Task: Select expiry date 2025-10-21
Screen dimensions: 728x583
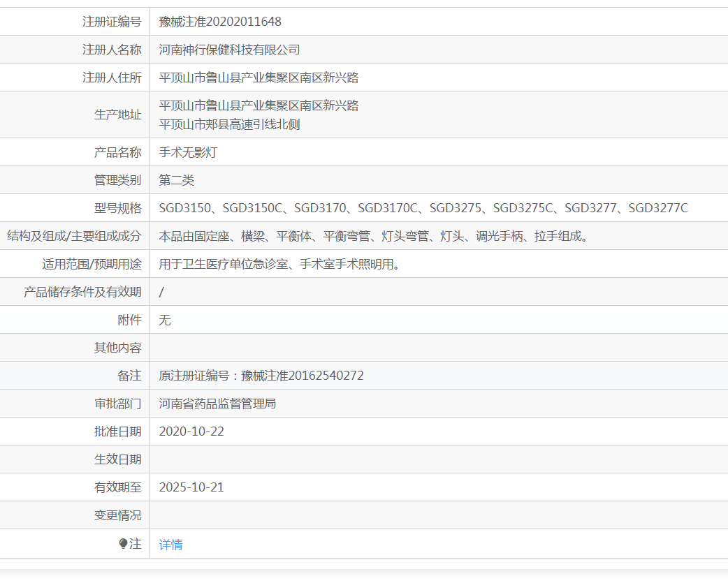Action: point(191,487)
